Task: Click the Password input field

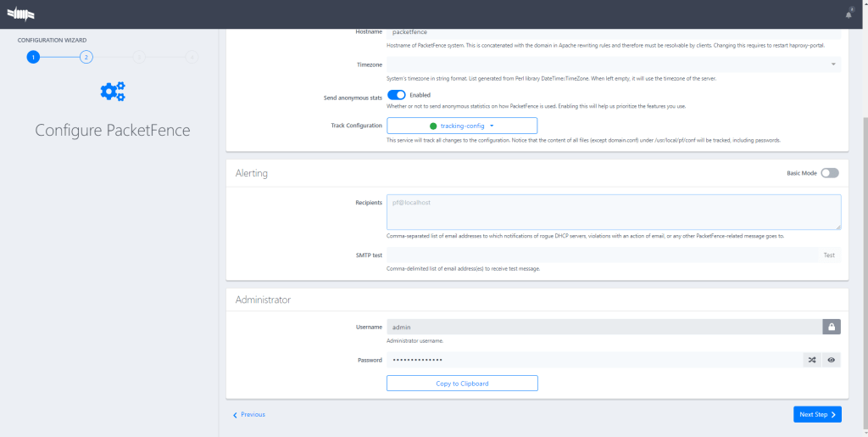Action: (593, 360)
